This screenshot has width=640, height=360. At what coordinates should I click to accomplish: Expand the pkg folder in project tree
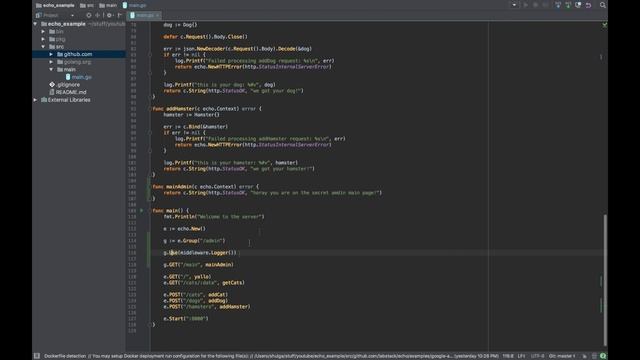(43, 39)
